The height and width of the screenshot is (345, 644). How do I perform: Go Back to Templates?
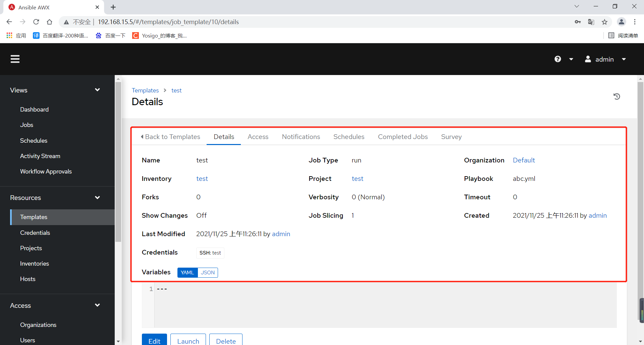click(170, 137)
